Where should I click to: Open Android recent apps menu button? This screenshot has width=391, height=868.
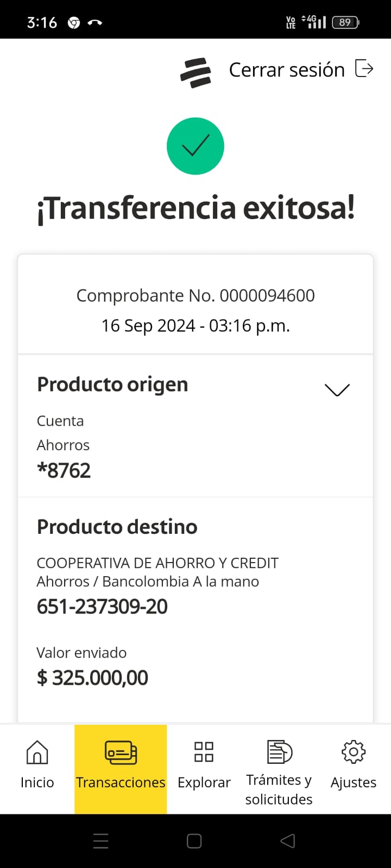[101, 841]
